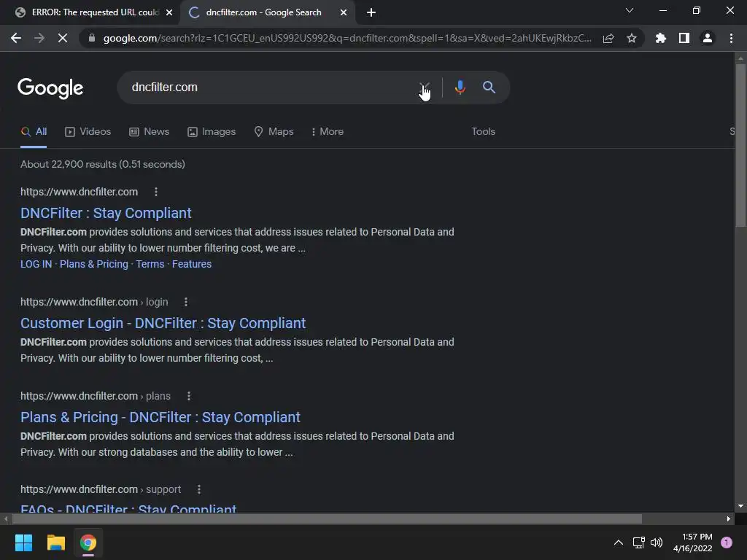Submit search with magnifier icon
Screen dimensions: 747x560
pyautogui.click(x=489, y=87)
